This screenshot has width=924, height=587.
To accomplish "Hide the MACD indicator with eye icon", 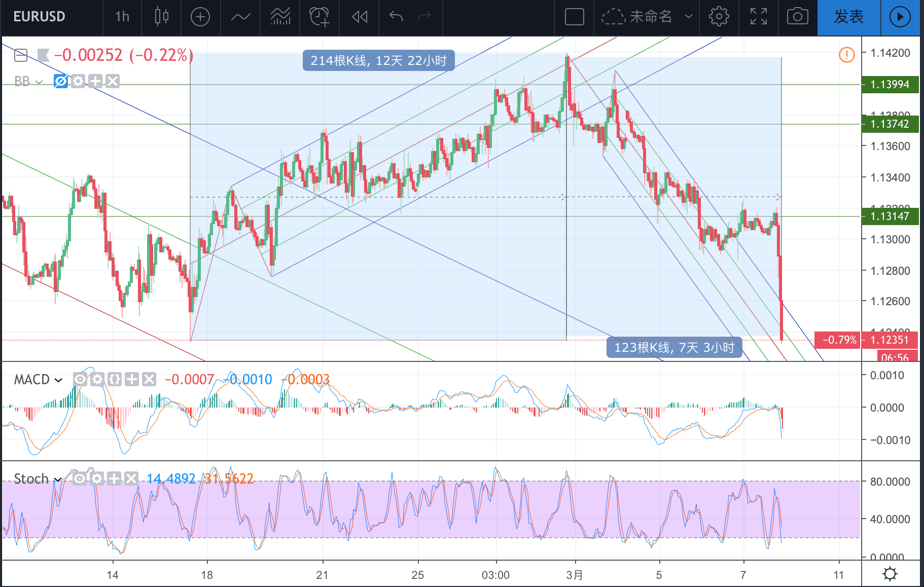I will coord(80,379).
